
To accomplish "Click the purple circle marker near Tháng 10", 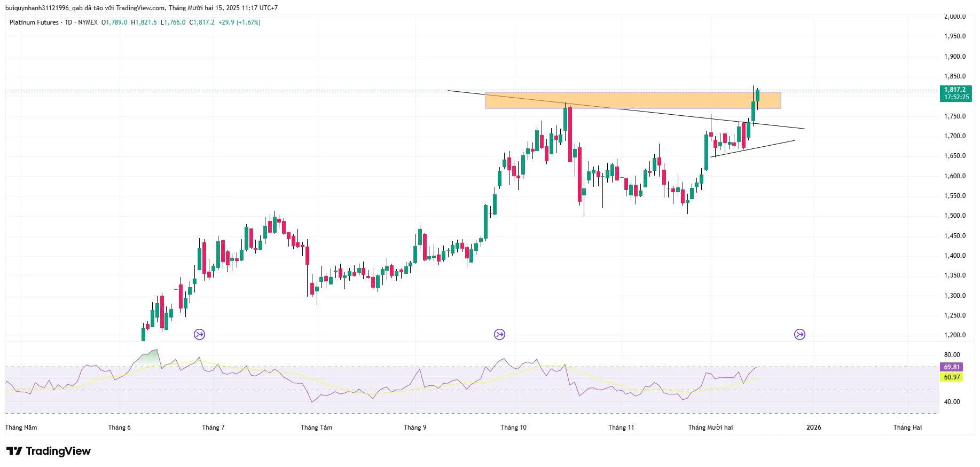I will [x=499, y=335].
